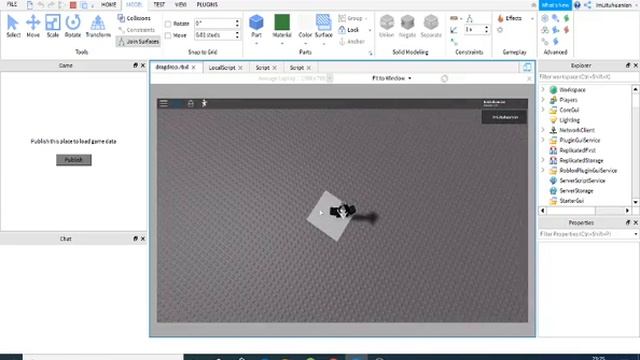
Task: Click the Anchor tool
Action: [352, 42]
